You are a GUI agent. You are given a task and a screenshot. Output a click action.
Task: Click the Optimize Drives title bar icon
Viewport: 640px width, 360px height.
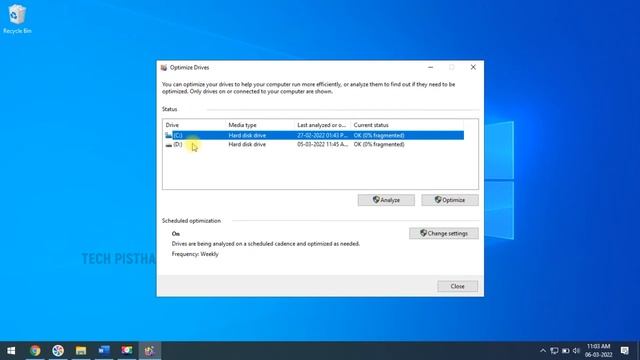pos(164,68)
